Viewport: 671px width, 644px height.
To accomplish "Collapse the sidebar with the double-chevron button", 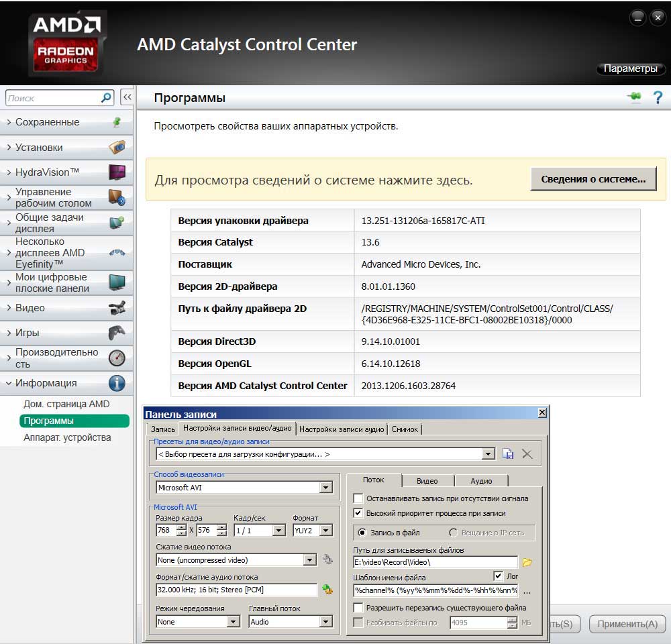I will (x=127, y=98).
